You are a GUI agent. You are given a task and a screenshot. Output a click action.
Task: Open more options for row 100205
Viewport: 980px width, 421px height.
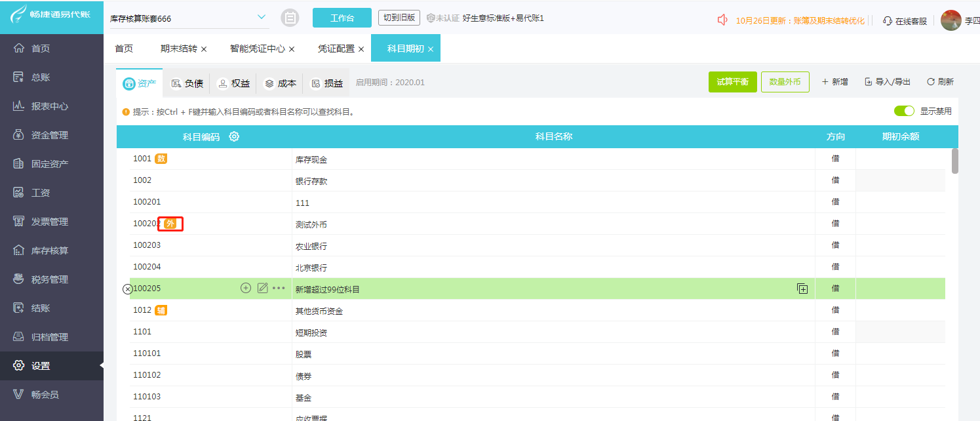pos(279,288)
